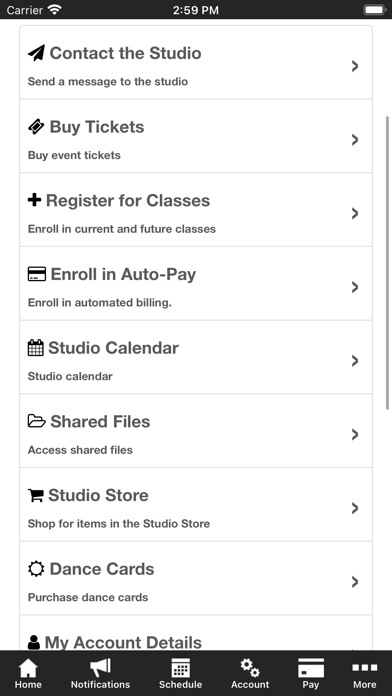Open Contact the Studio via its chevron
The image size is (392, 696).
tap(355, 66)
